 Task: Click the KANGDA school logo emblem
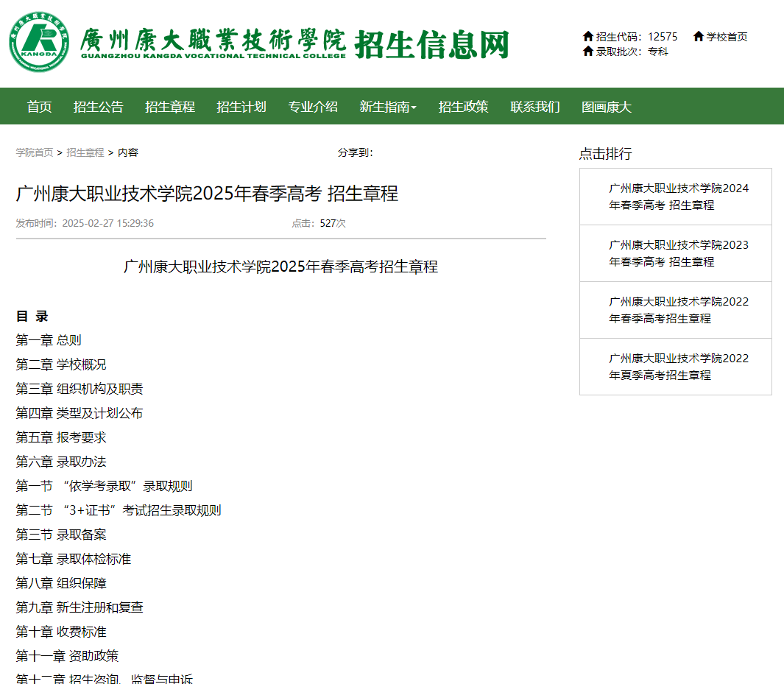click(40, 41)
